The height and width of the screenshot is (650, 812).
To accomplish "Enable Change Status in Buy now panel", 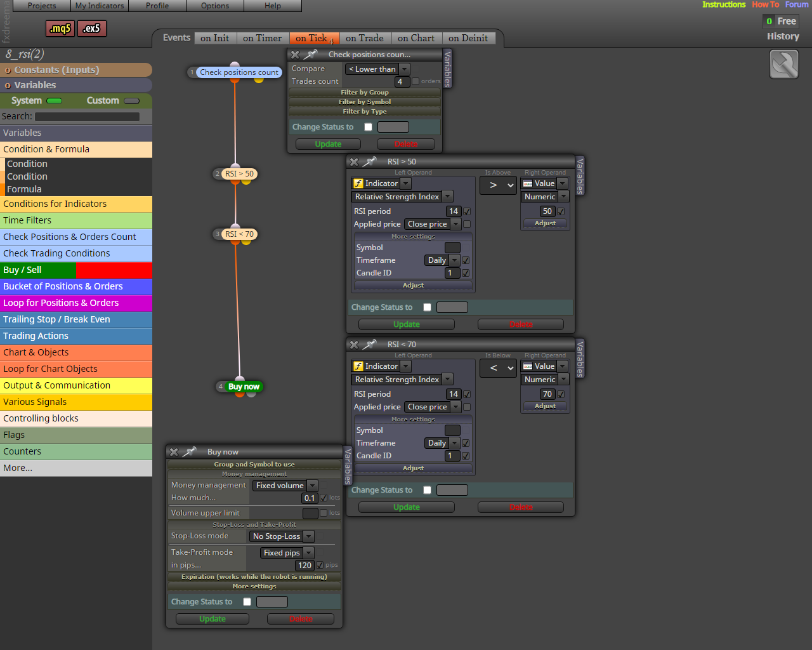I will [247, 602].
